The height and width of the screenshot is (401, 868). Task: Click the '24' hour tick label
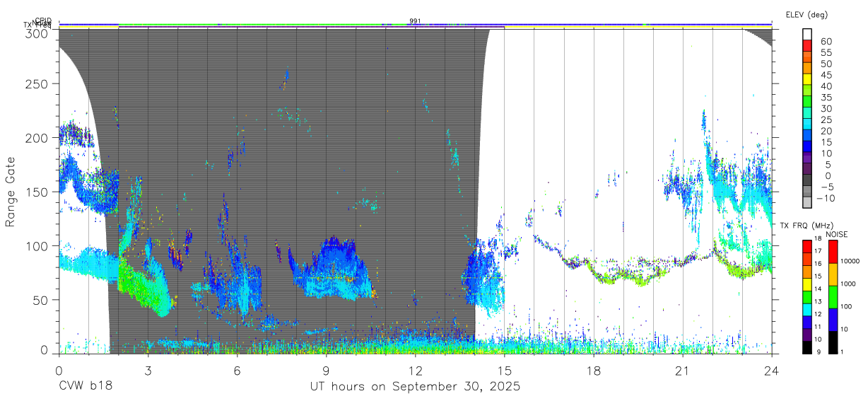772,370
